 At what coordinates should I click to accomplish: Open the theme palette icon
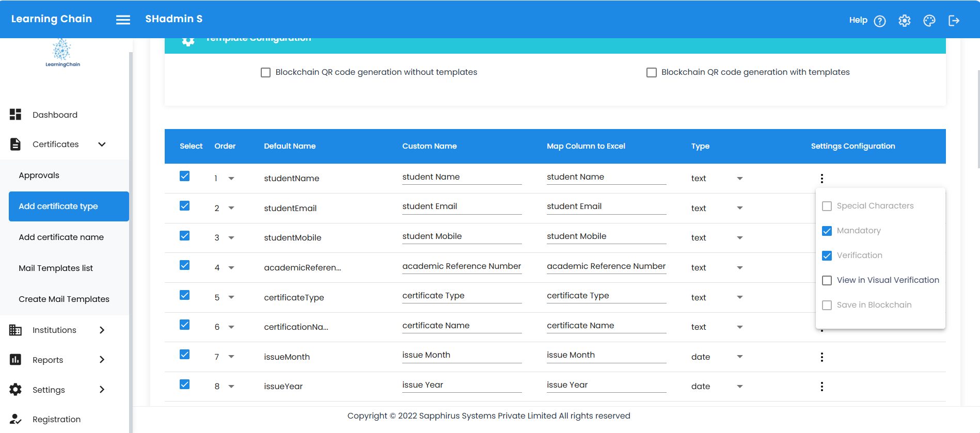coord(929,21)
